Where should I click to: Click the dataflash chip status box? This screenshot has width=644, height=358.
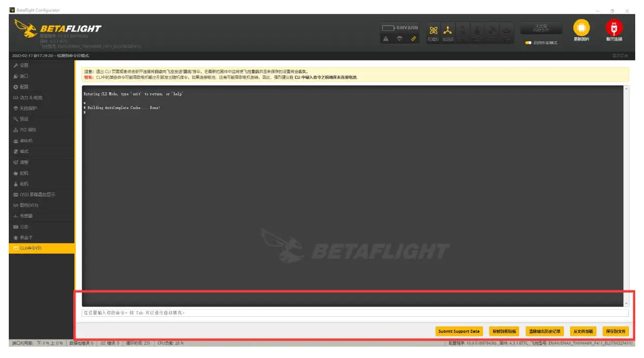pyautogui.click(x=541, y=28)
